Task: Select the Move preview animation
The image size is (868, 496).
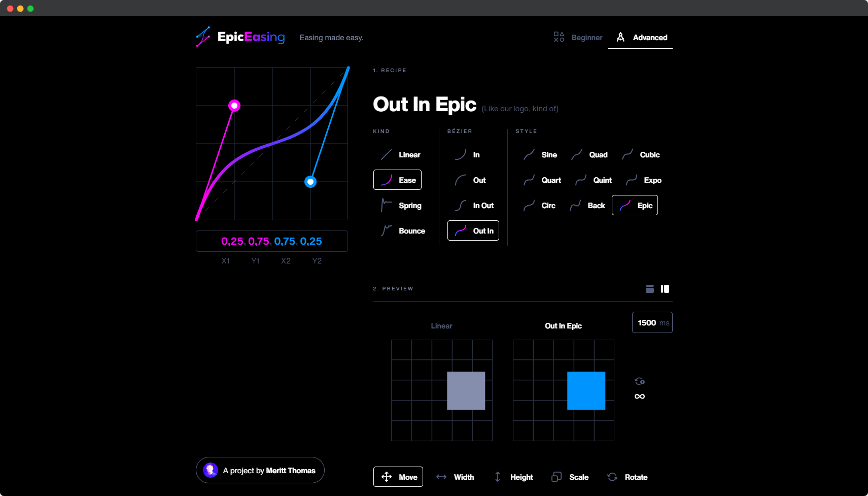Action: click(x=398, y=477)
